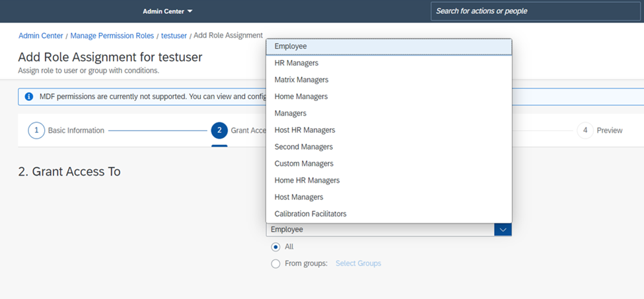Click the Employee combo box text field
This screenshot has height=299, width=644.
380,230
